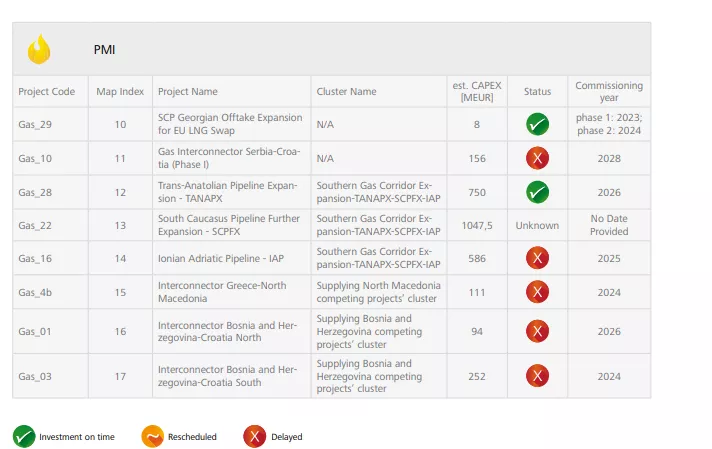Click the Commissioning year column header

pyautogui.click(x=608, y=91)
